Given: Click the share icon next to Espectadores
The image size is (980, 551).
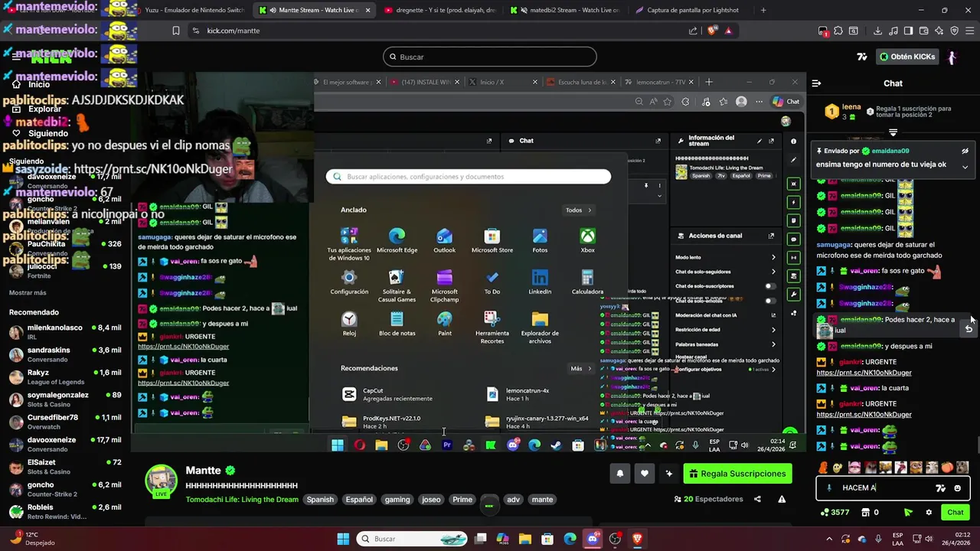Looking at the screenshot, I should point(757,499).
